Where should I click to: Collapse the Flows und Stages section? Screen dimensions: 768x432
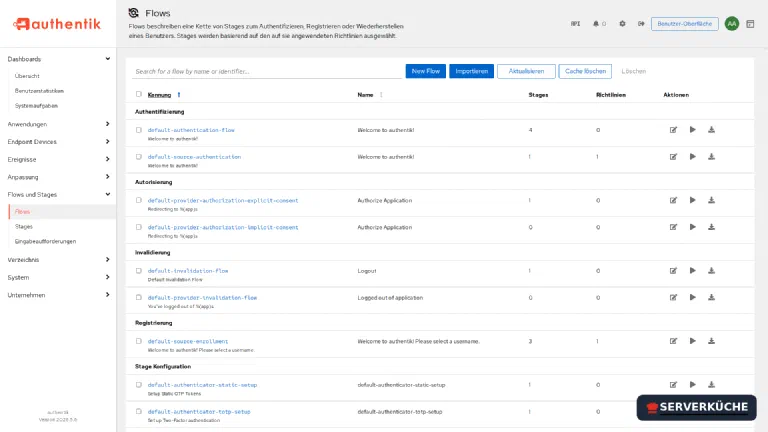point(58,195)
